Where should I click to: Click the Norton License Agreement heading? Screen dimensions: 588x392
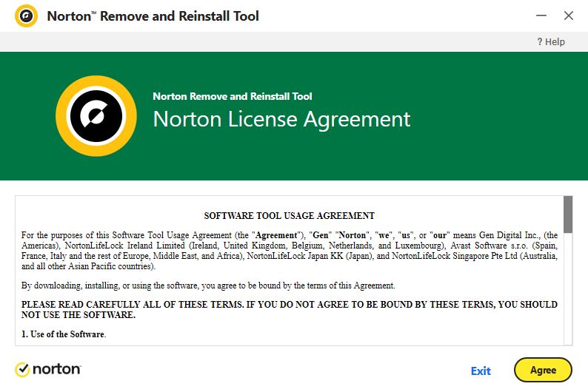(281, 119)
